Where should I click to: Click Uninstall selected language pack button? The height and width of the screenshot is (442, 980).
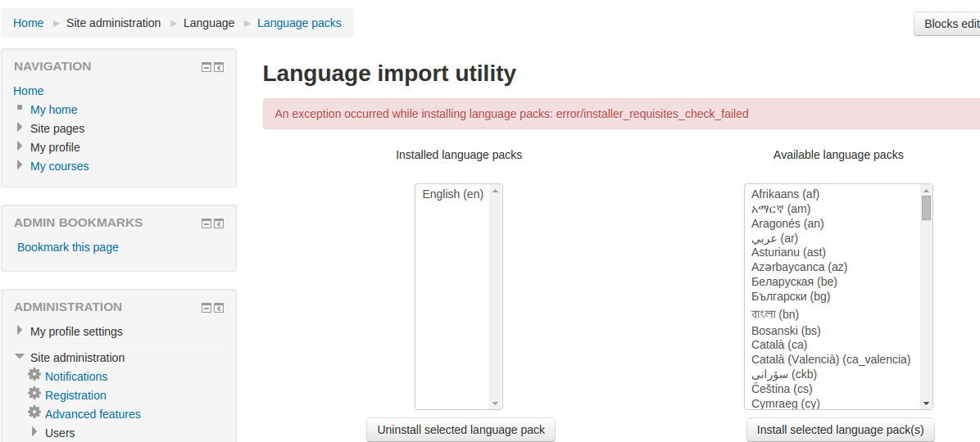point(461,431)
